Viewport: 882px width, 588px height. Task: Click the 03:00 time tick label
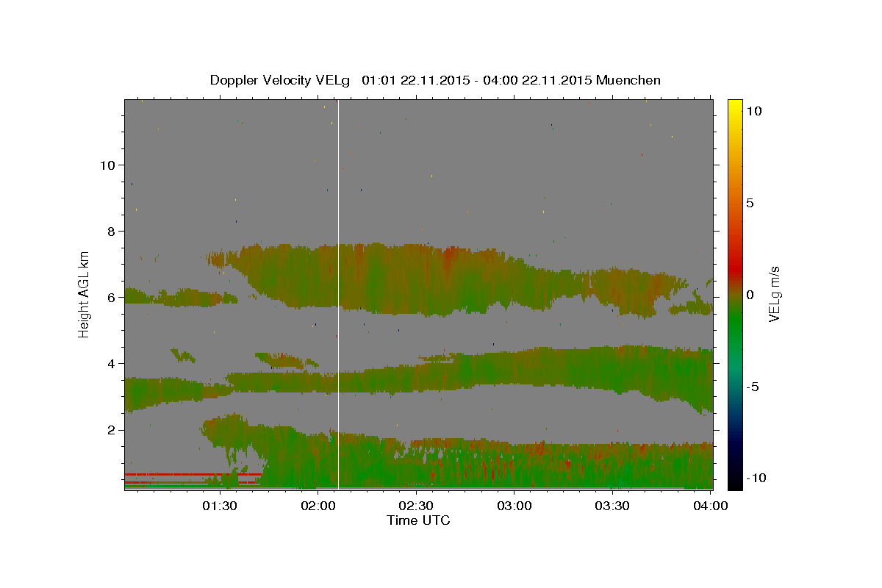(x=514, y=506)
